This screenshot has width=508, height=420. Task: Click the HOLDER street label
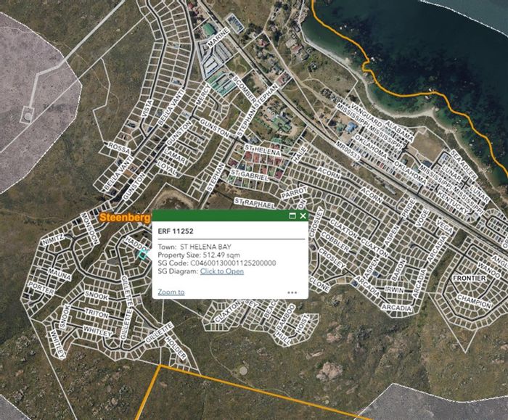pos(176,348)
